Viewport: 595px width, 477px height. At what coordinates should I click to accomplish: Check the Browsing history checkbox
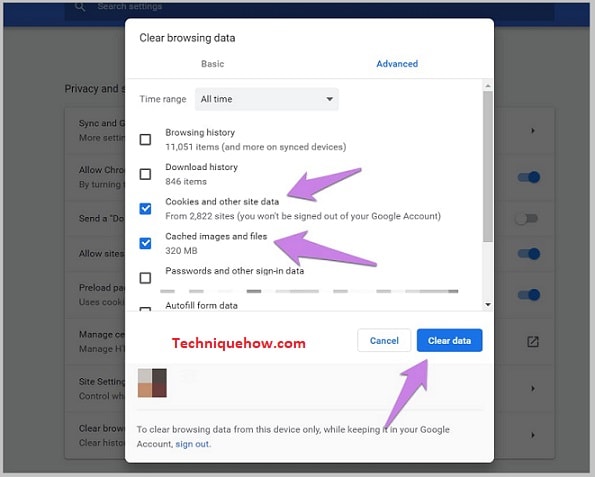point(145,140)
